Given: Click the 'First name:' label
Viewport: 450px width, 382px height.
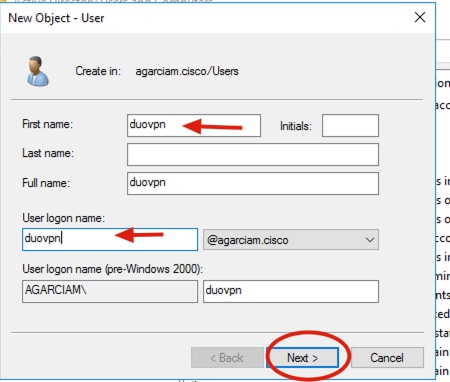Looking at the screenshot, I should click(47, 124).
